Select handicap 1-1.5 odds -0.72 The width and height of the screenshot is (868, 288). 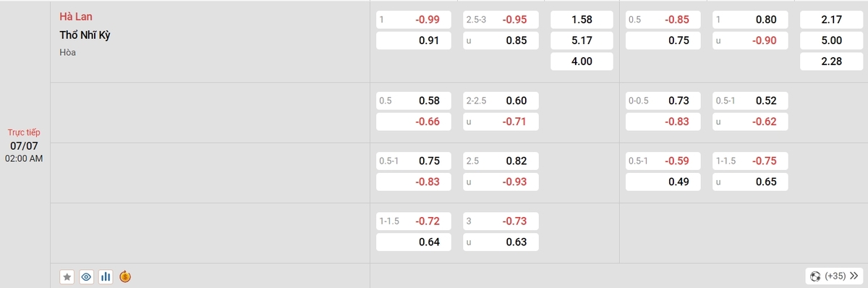414,221
